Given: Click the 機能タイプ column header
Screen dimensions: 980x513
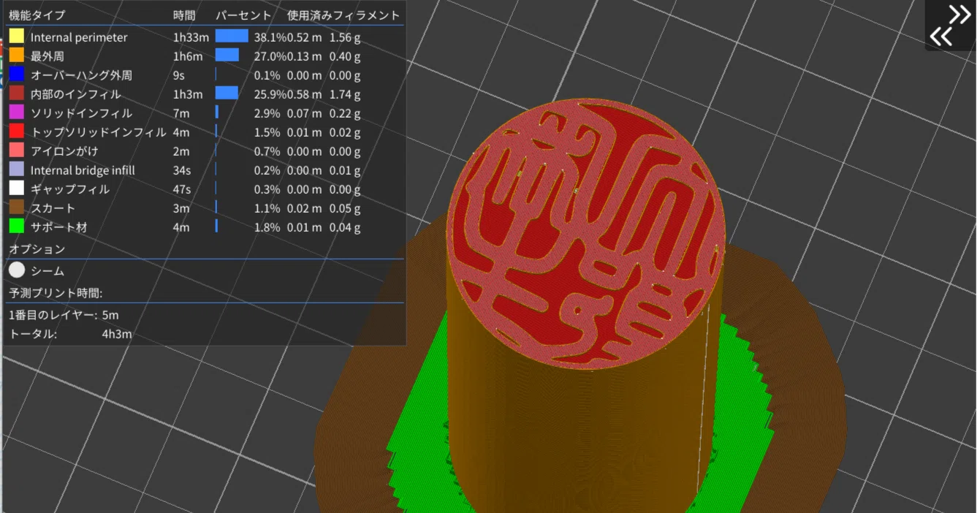Looking at the screenshot, I should 37,15.
